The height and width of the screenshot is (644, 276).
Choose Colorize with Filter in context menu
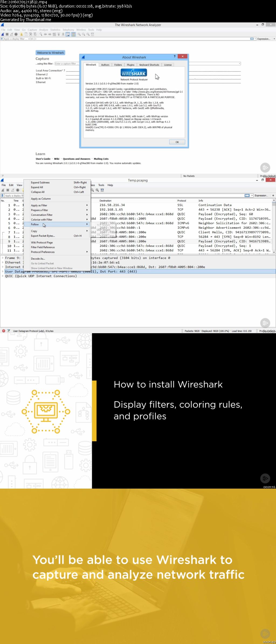tap(57, 220)
